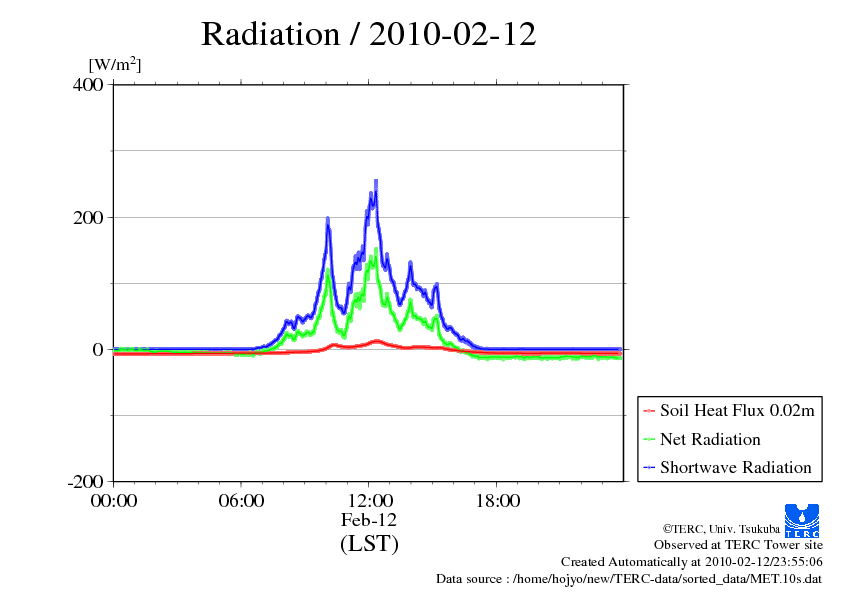The width and height of the screenshot is (842, 595).
Task: Click the 06:00 x-axis label
Action: click(x=241, y=501)
